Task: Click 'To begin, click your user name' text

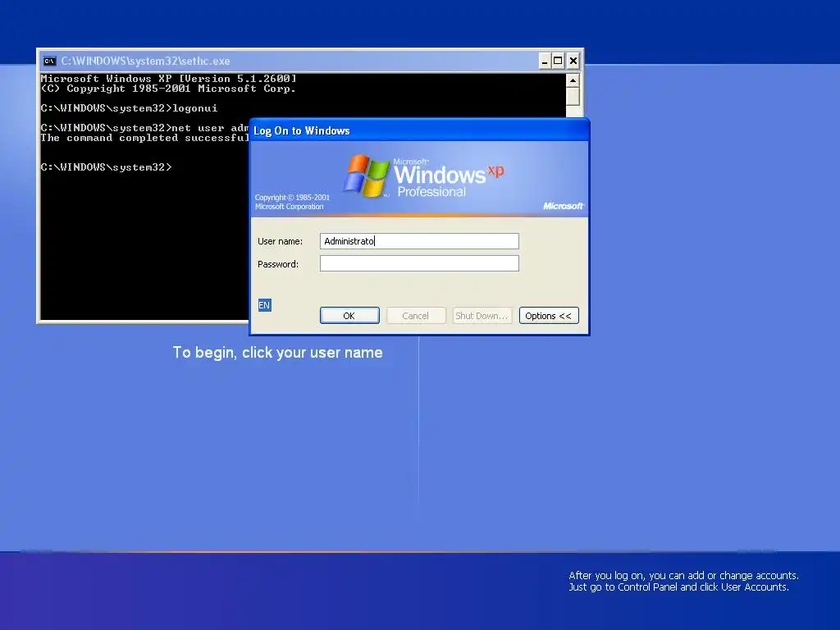Action: pyautogui.click(x=277, y=353)
